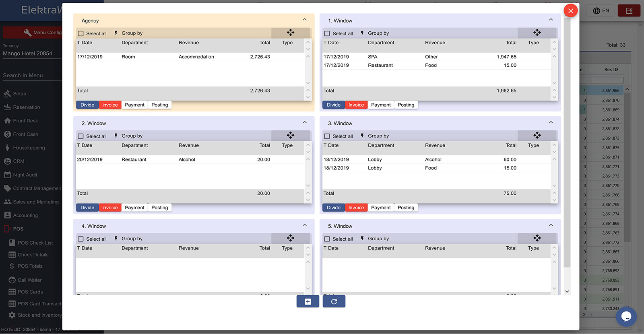This screenshot has width=644, height=334.
Task: Click lightning Group by icon in 2. Window
Action: tap(116, 136)
